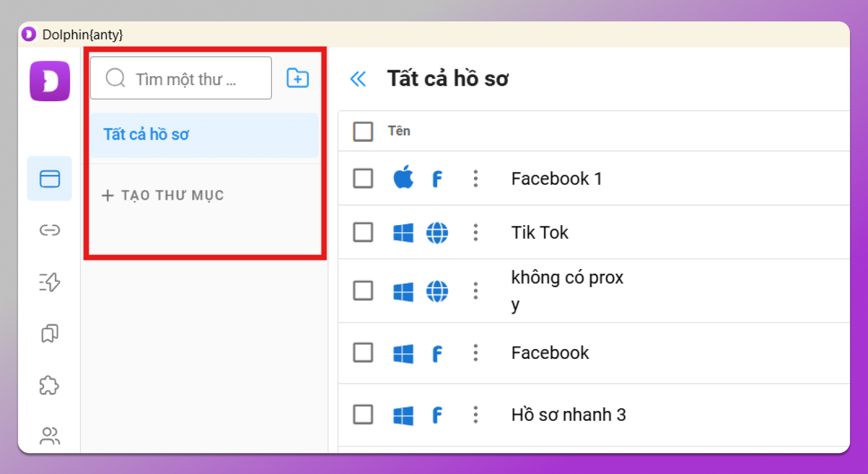Open three-dot menu for Facebook 1

476,178
